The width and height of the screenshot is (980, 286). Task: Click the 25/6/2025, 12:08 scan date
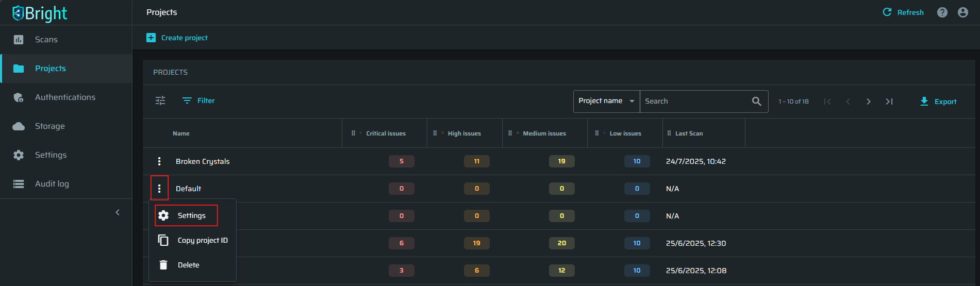click(696, 271)
